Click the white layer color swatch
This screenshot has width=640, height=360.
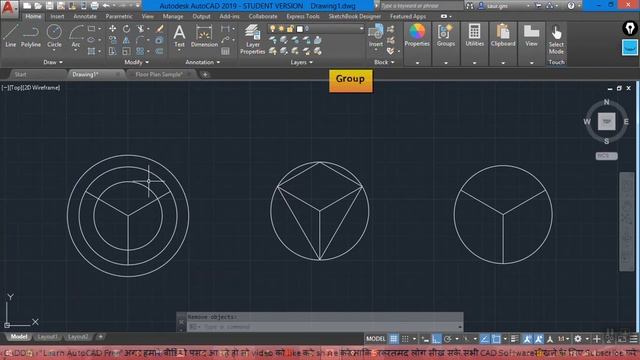(300, 29)
